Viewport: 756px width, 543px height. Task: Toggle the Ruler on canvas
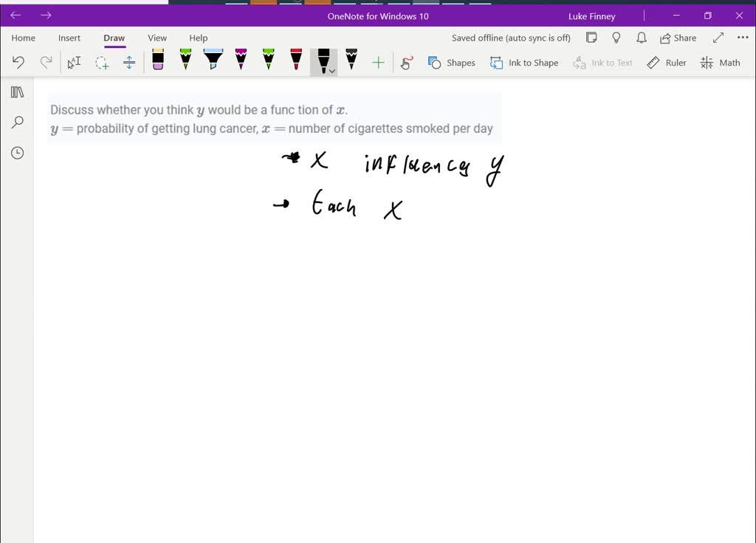pos(667,63)
